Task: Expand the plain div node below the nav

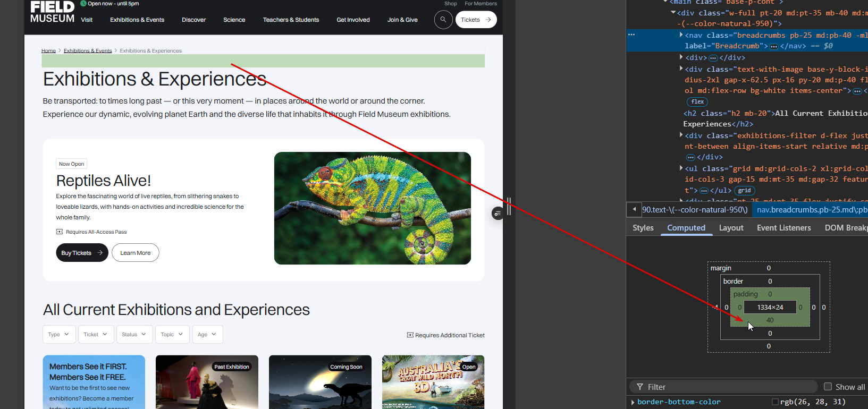Action: point(681,57)
